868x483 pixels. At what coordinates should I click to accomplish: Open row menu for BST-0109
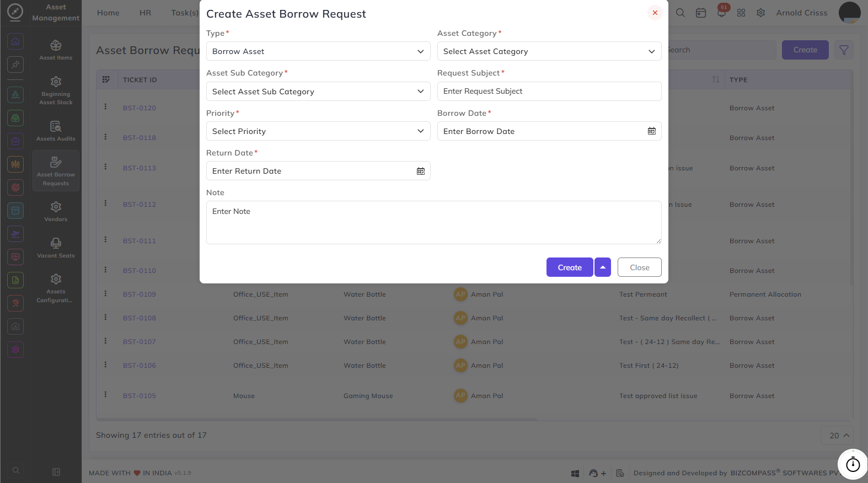pos(105,293)
